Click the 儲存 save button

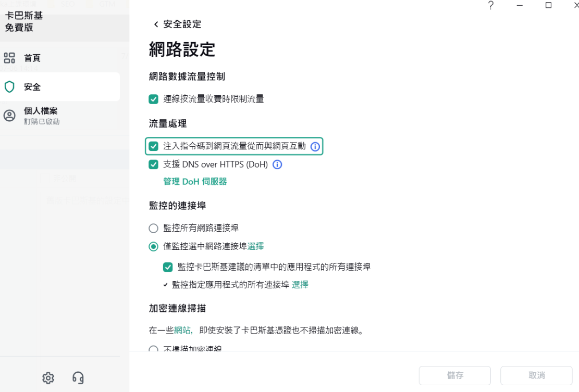454,375
